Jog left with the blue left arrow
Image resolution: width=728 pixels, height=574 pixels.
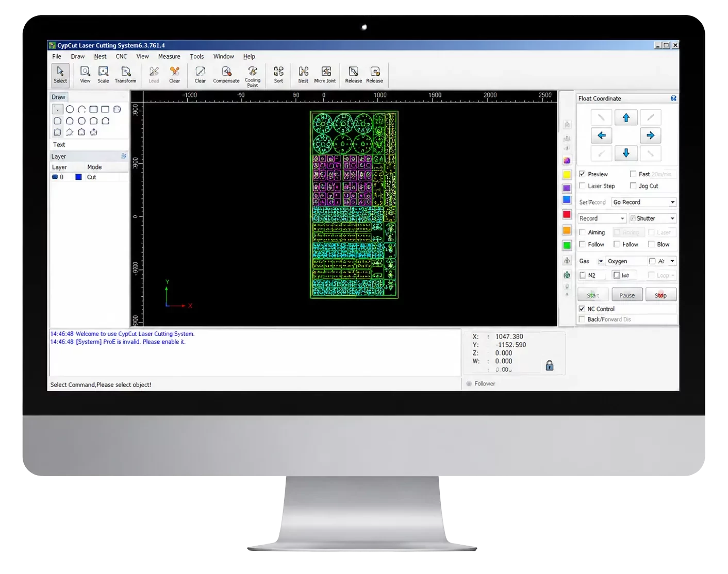click(601, 136)
